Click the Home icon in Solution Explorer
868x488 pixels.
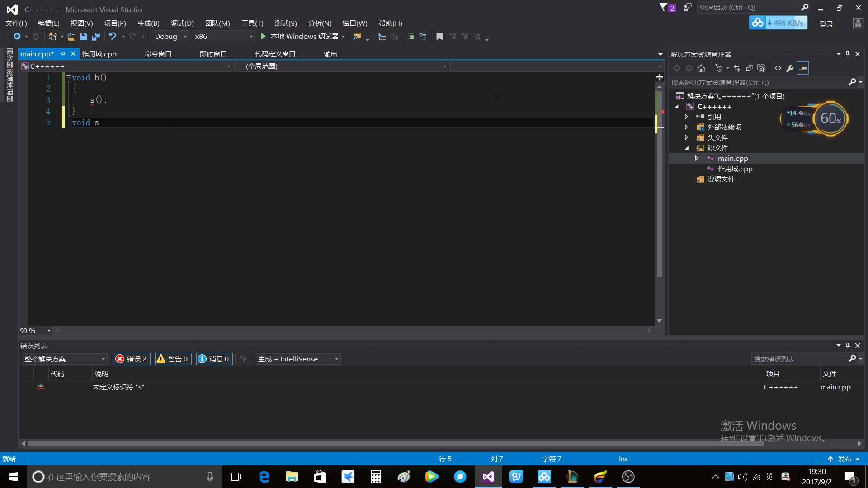(701, 68)
